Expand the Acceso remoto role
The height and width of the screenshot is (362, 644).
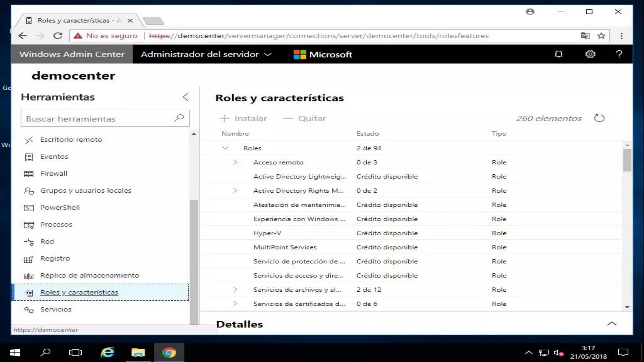click(x=235, y=162)
